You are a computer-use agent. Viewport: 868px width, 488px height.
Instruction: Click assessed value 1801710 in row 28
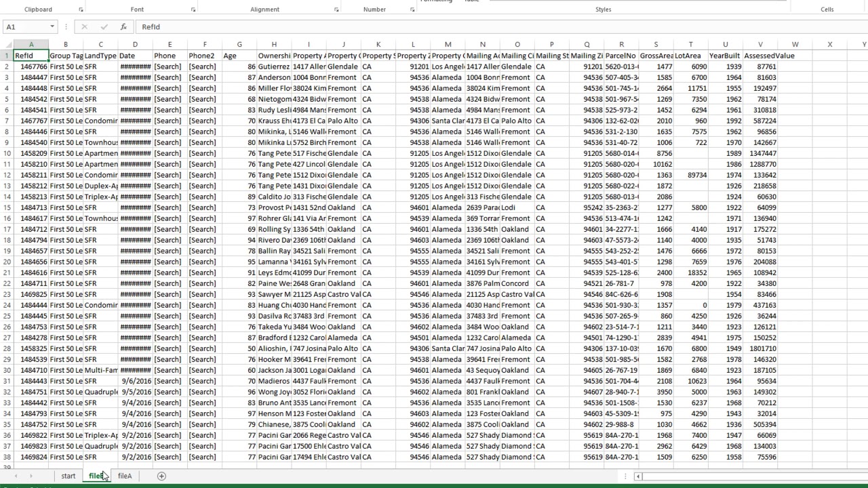click(760, 348)
